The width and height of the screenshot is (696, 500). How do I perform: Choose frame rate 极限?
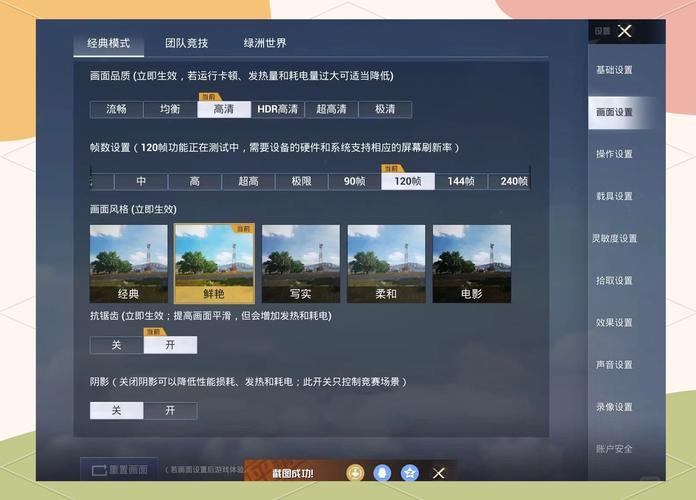coord(301,181)
